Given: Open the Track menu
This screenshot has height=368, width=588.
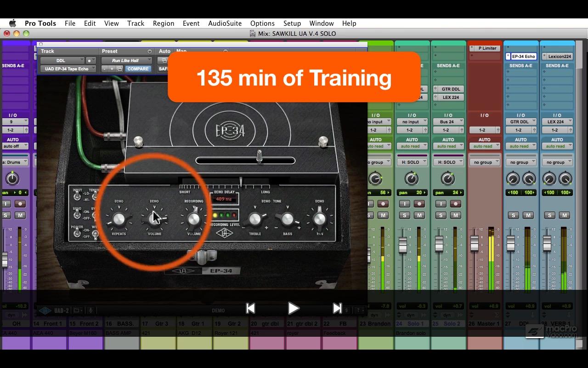Looking at the screenshot, I should coord(136,23).
